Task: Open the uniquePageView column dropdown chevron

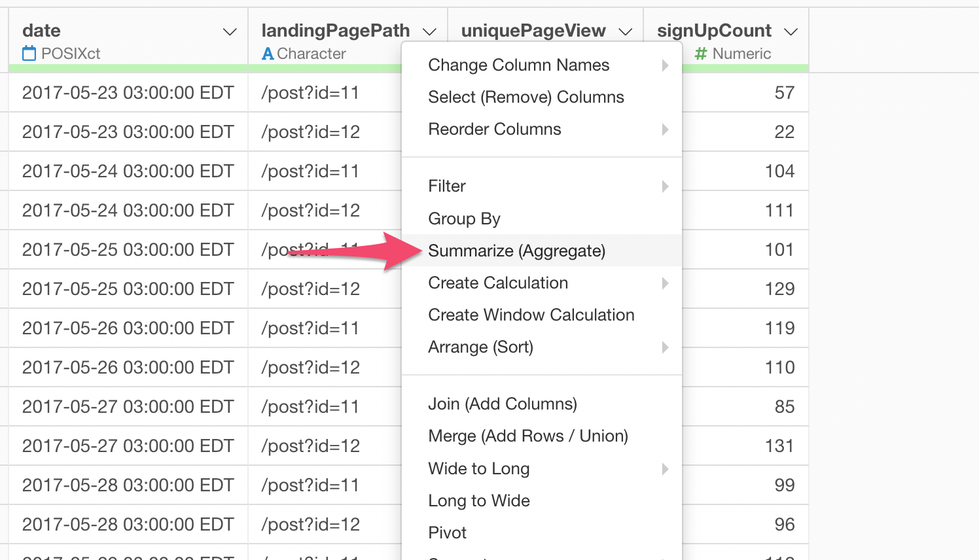Action: click(626, 31)
